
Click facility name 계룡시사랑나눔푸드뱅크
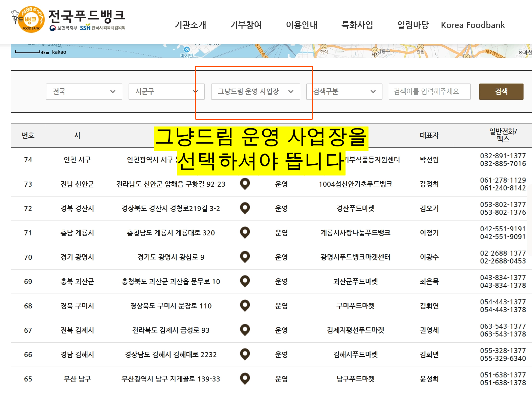coord(355,233)
